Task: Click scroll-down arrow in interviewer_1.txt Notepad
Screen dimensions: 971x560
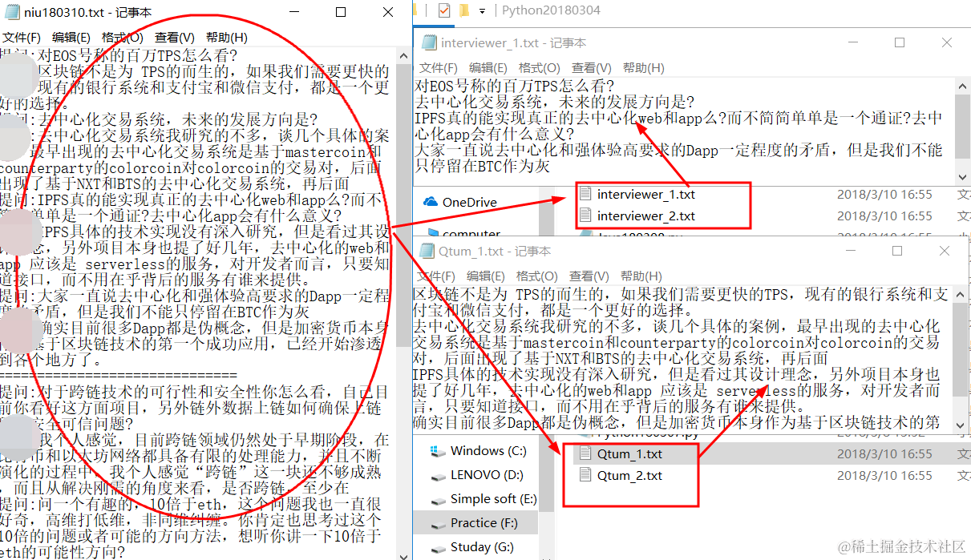Action: tap(963, 177)
